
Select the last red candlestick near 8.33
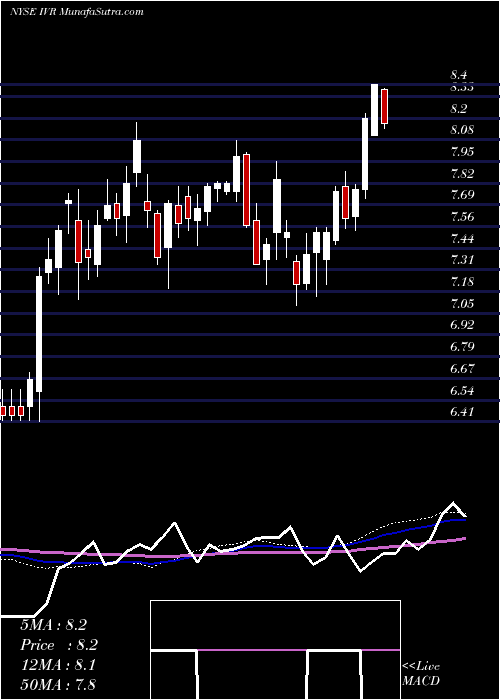coord(384,107)
